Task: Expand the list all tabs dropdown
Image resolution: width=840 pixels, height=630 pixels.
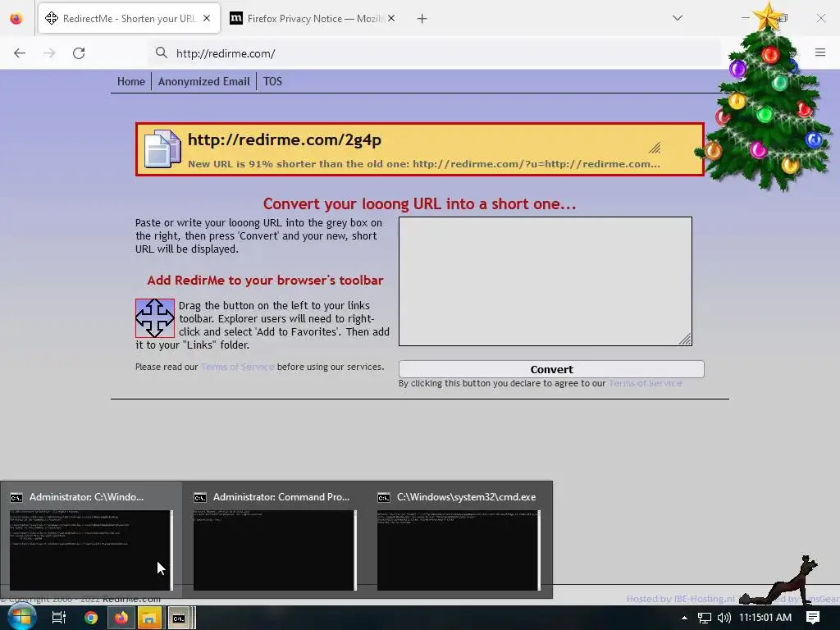Action: [x=677, y=18]
